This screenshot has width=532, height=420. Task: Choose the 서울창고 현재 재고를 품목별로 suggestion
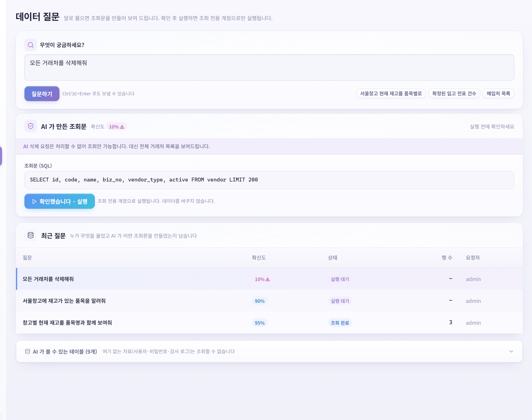coord(391,93)
